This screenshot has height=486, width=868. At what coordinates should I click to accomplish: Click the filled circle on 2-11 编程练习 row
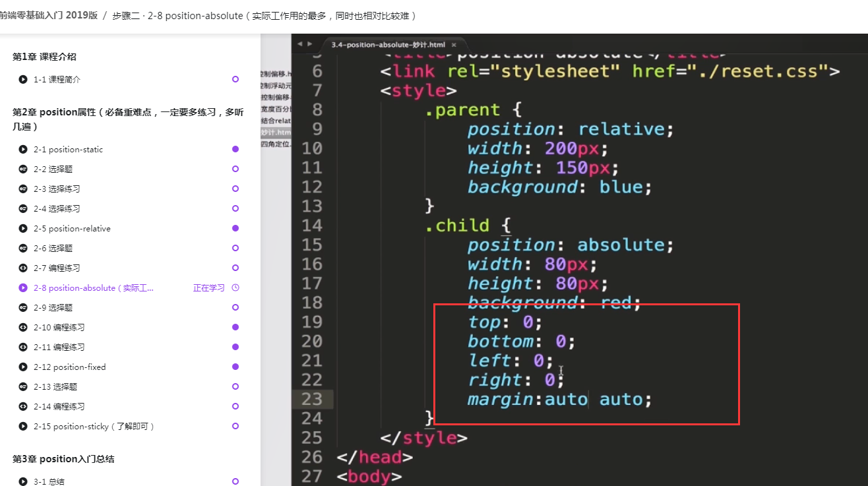tap(235, 347)
